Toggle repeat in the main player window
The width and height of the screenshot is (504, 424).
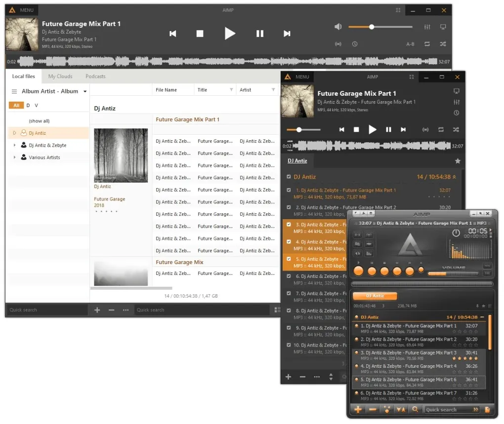point(427,44)
